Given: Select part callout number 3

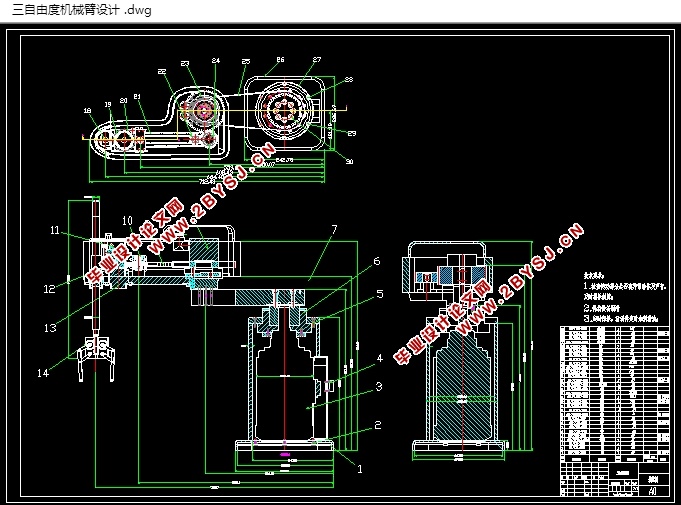Looking at the screenshot, I should click(x=379, y=386).
